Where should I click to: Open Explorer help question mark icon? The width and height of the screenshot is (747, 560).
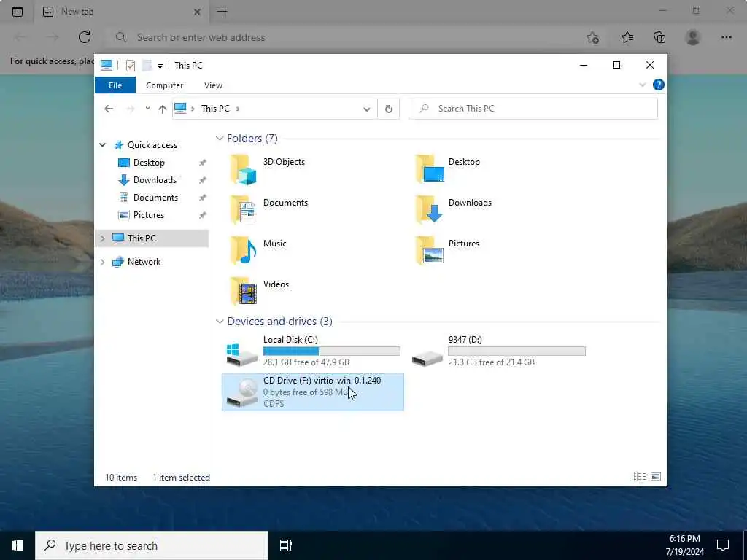(x=659, y=85)
